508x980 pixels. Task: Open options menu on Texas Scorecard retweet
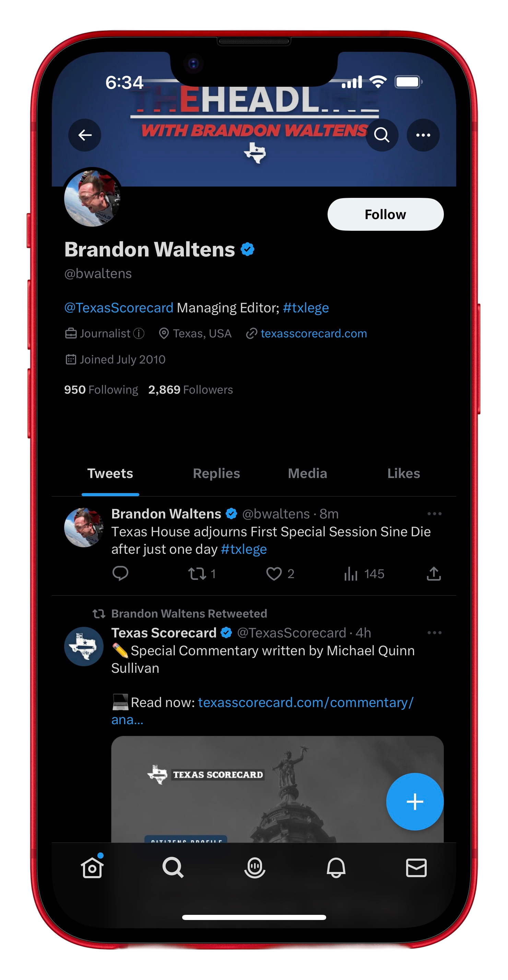(x=434, y=633)
